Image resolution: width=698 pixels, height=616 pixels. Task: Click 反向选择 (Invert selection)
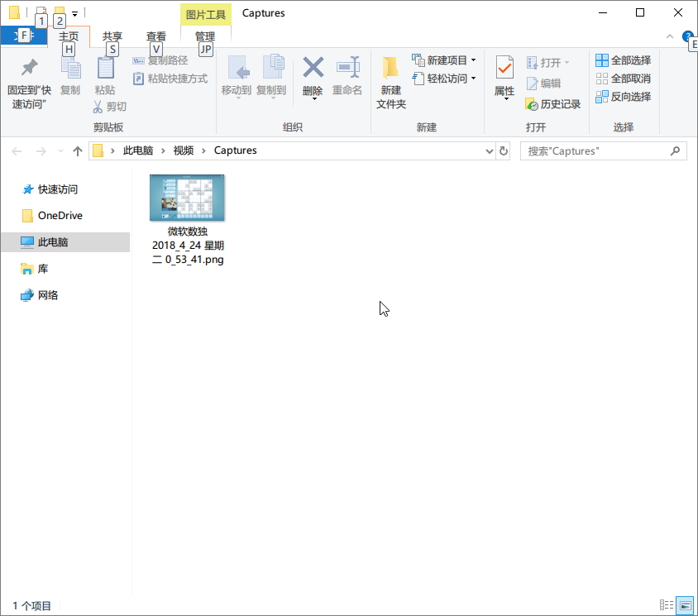(x=623, y=97)
